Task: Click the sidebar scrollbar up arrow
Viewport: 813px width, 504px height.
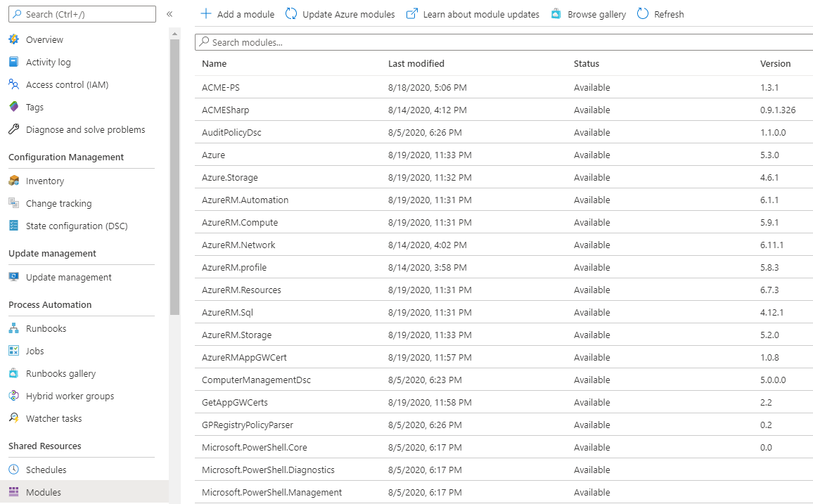Action: (174, 34)
